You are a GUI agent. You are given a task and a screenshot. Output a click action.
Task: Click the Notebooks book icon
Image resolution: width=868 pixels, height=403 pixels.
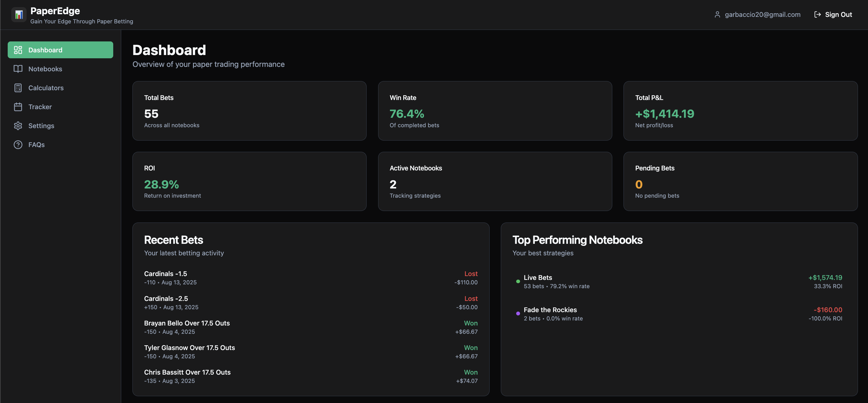point(18,69)
